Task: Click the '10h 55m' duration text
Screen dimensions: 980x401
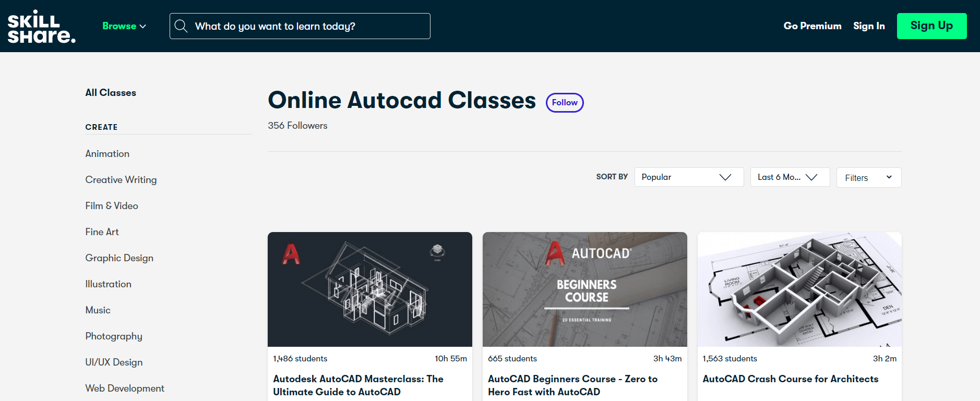Action: pyautogui.click(x=451, y=359)
